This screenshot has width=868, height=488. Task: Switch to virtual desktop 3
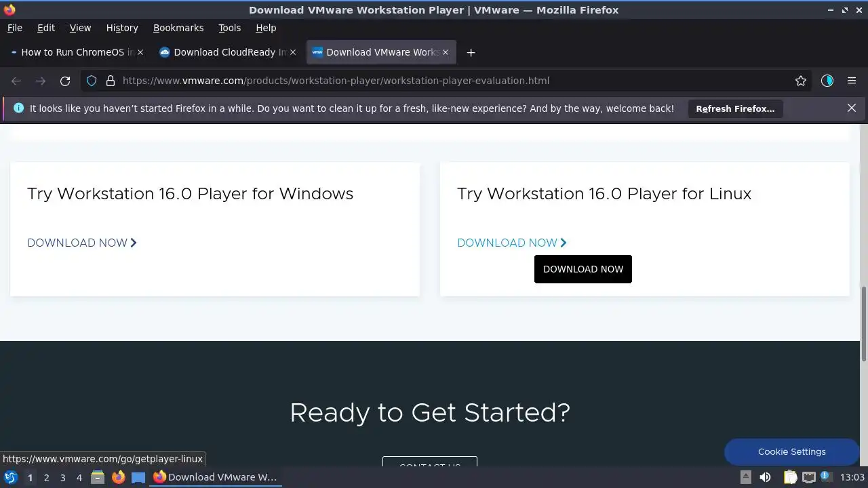62,477
